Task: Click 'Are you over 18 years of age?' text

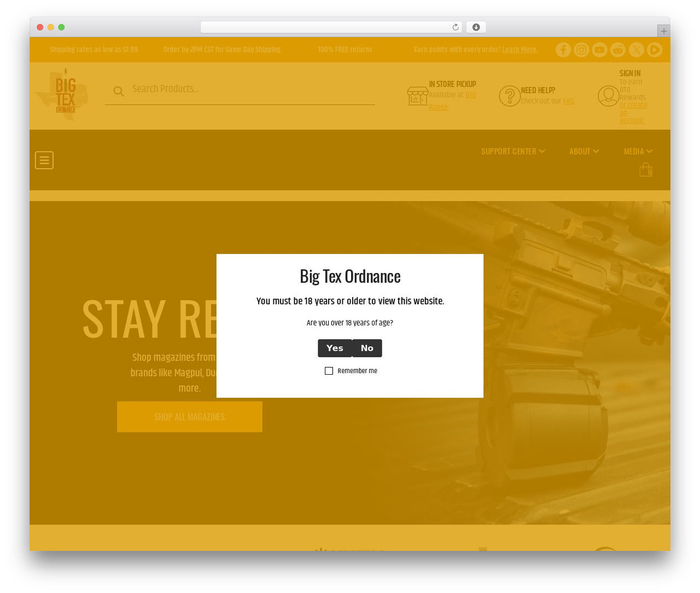Action: point(350,323)
